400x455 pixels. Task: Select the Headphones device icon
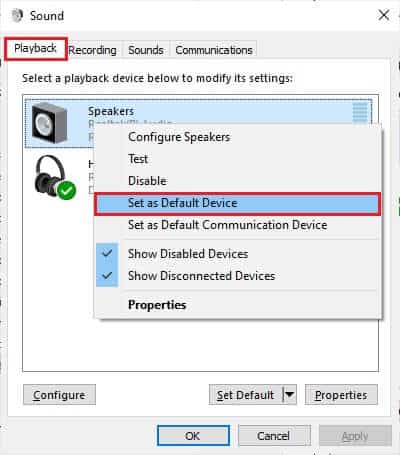(x=52, y=177)
